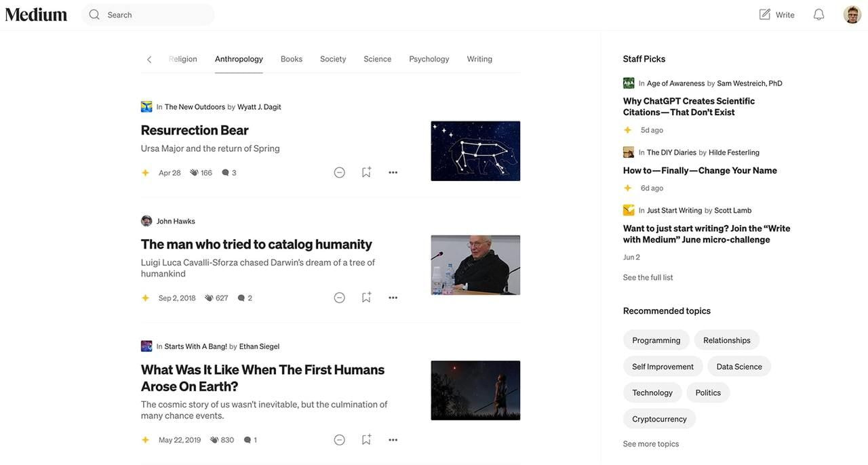The image size is (868, 465).
Task: Save 'The man who tried to catalog humanity'
Action: click(366, 298)
